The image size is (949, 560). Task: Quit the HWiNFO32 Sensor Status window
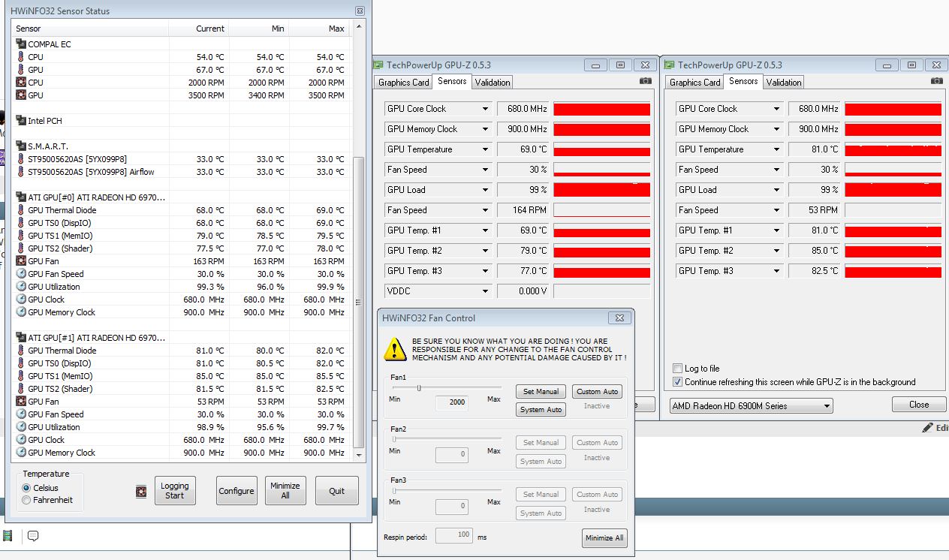(337, 491)
